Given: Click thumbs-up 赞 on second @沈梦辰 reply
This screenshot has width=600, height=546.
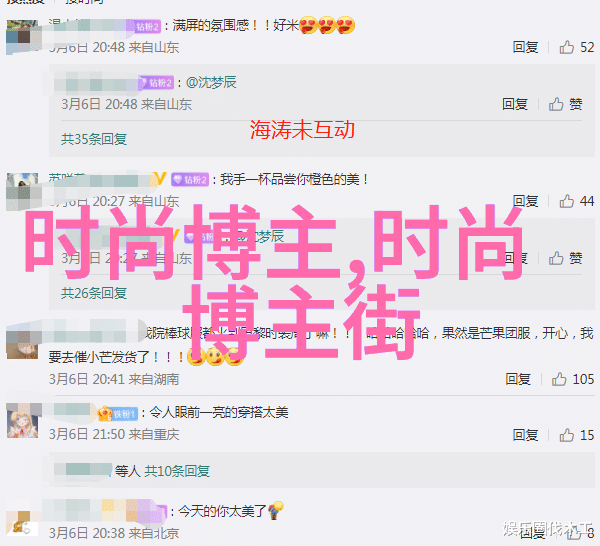Looking at the screenshot, I should click(566, 258).
